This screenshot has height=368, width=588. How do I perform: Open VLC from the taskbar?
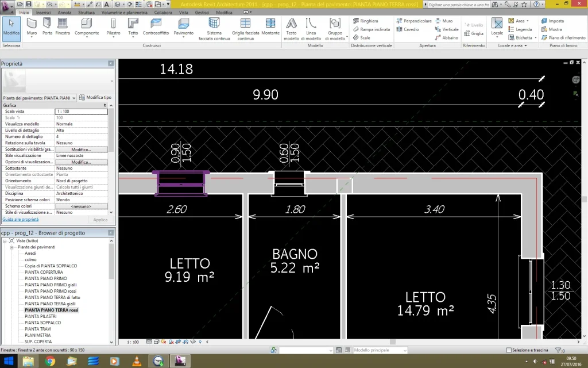pos(137,361)
